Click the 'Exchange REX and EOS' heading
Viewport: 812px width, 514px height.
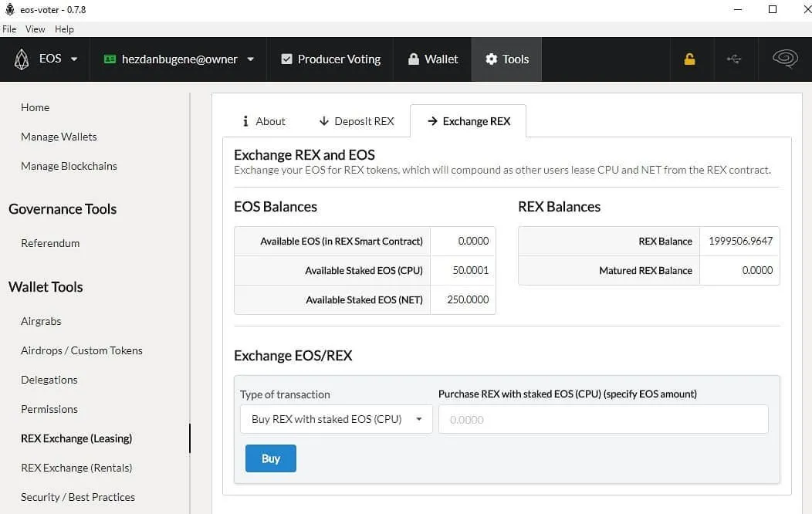tap(304, 155)
